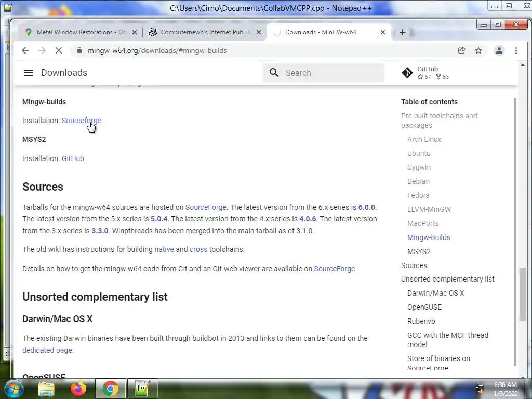Click the scrollbar down arrow
This screenshot has width=532, height=399.
click(x=523, y=376)
